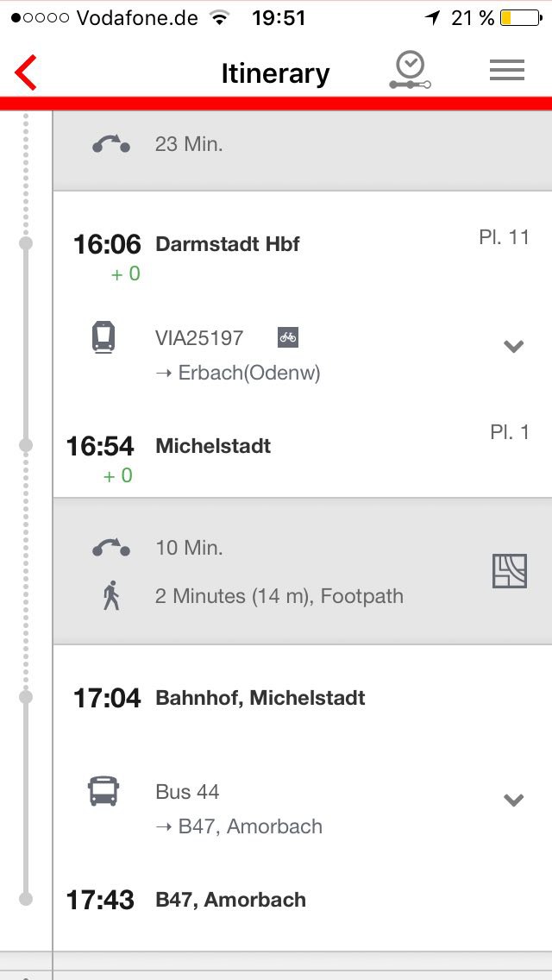Tap the walking person icon

pyautogui.click(x=111, y=596)
